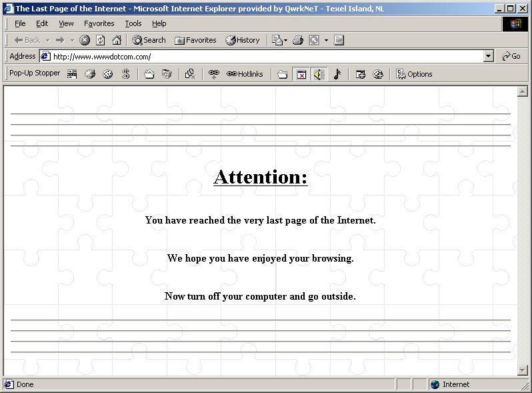Click the vertical scrollbar down arrow
532x393 pixels.
[x=522, y=370]
